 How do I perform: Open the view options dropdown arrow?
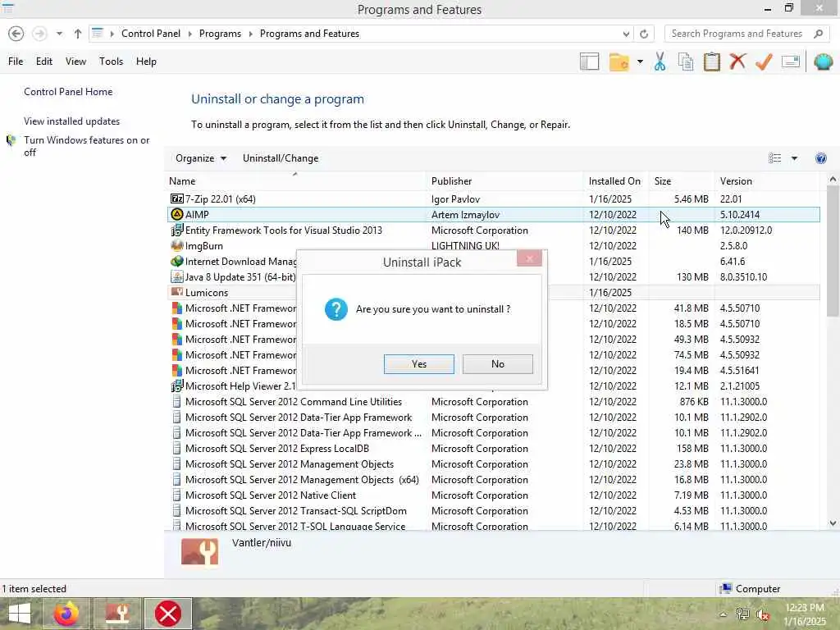(x=794, y=158)
